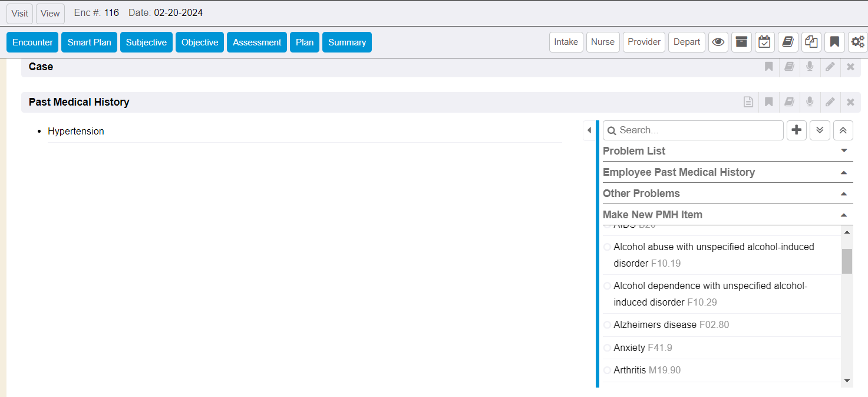Select Alzheimers disease F02.80 option

tap(608, 325)
